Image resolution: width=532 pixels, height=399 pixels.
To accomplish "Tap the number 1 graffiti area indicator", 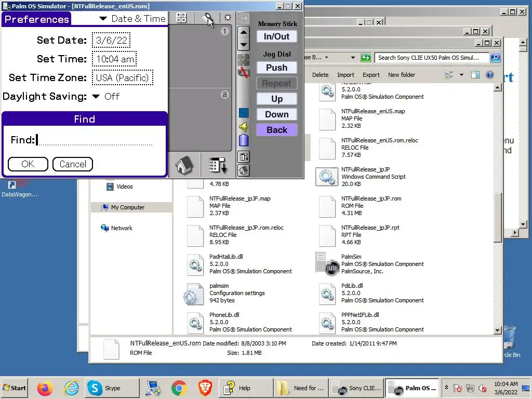I will (x=224, y=31).
